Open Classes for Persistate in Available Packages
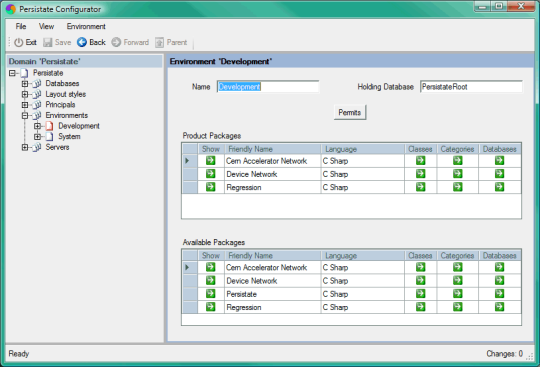Screen dimensions: 540x367 click(x=420, y=294)
